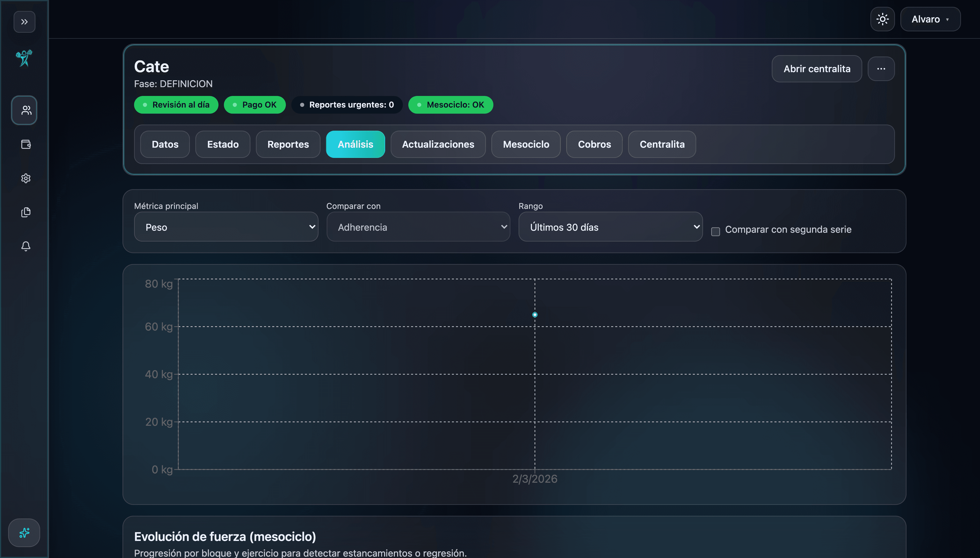Open the settings gear in the sidebar
980x558 pixels.
click(25, 178)
